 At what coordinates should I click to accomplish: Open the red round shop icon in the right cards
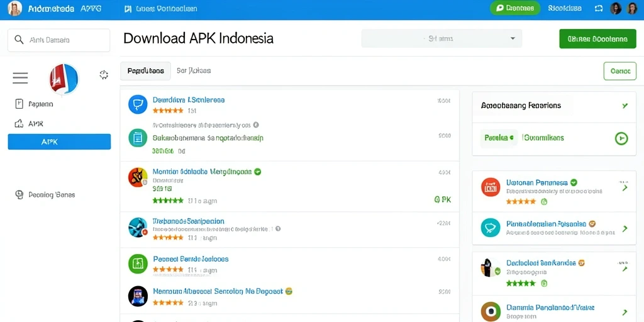[491, 187]
